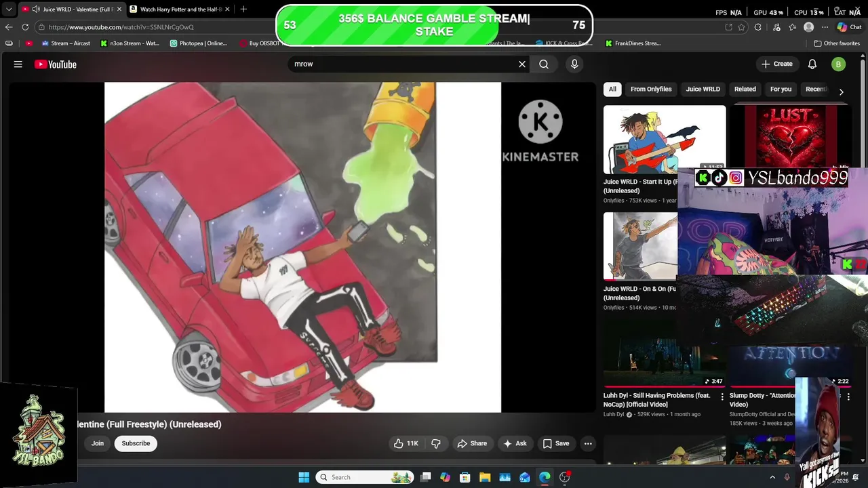Select the Related filter chip
The height and width of the screenshot is (488, 868).
coord(745,89)
